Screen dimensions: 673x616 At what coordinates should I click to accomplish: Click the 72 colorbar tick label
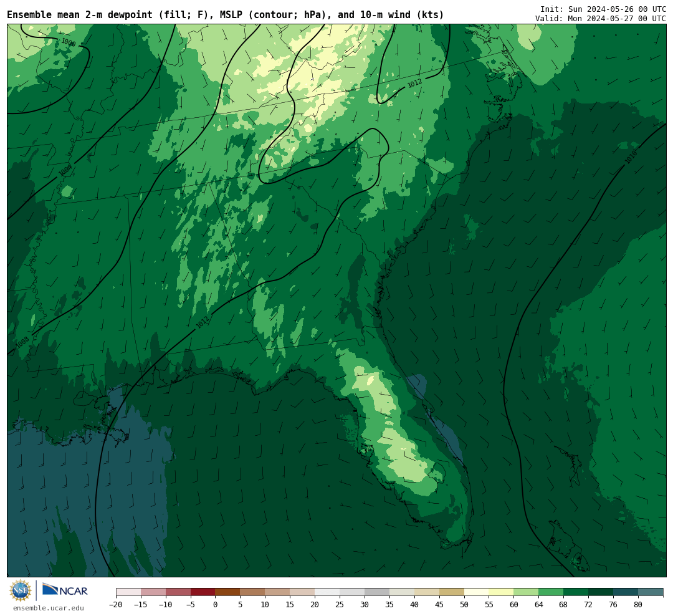[x=588, y=605]
